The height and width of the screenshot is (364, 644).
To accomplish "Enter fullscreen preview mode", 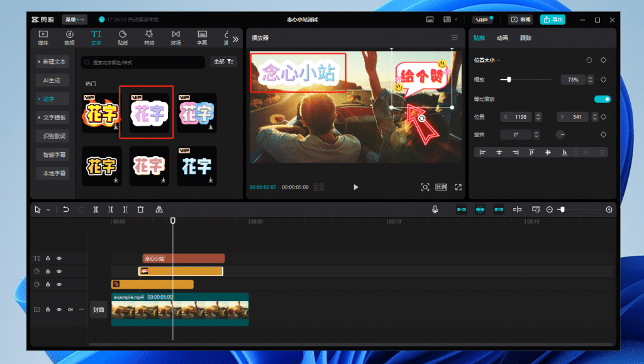I will pyautogui.click(x=458, y=187).
